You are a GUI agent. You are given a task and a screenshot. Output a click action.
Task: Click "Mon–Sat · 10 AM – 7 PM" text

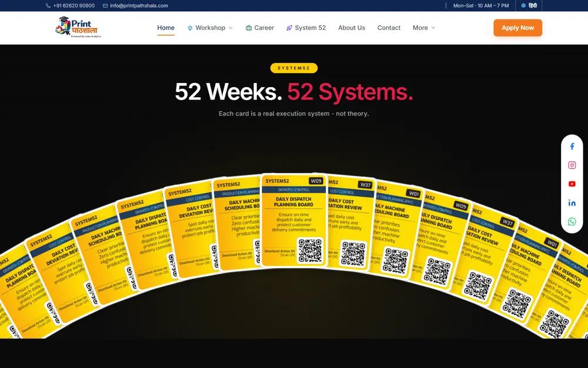(481, 6)
